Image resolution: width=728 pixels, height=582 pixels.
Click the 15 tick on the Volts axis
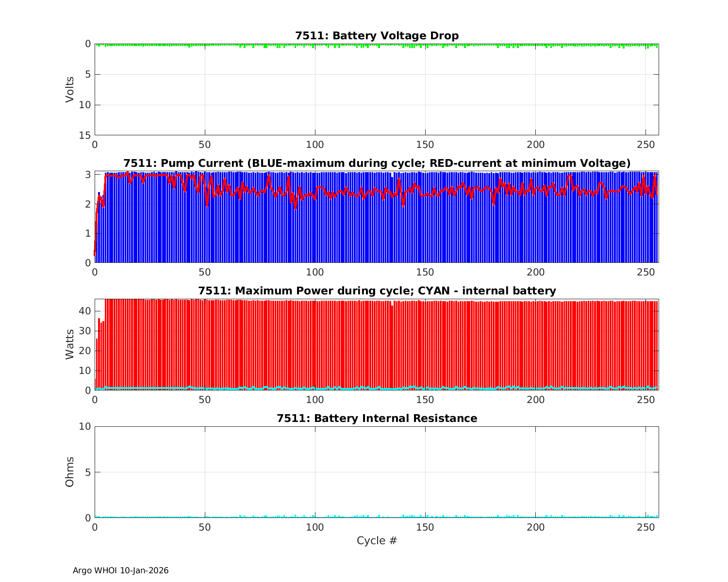click(x=85, y=135)
